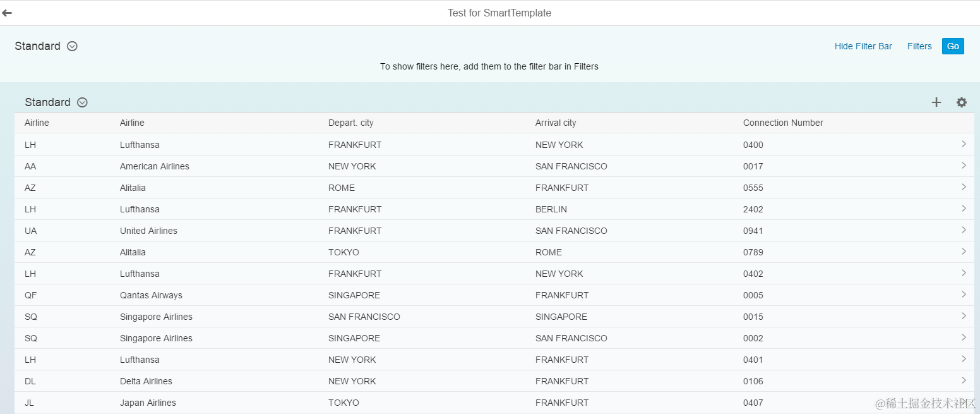Click airline code JL
This screenshot has height=414, width=980.
pyautogui.click(x=29, y=403)
